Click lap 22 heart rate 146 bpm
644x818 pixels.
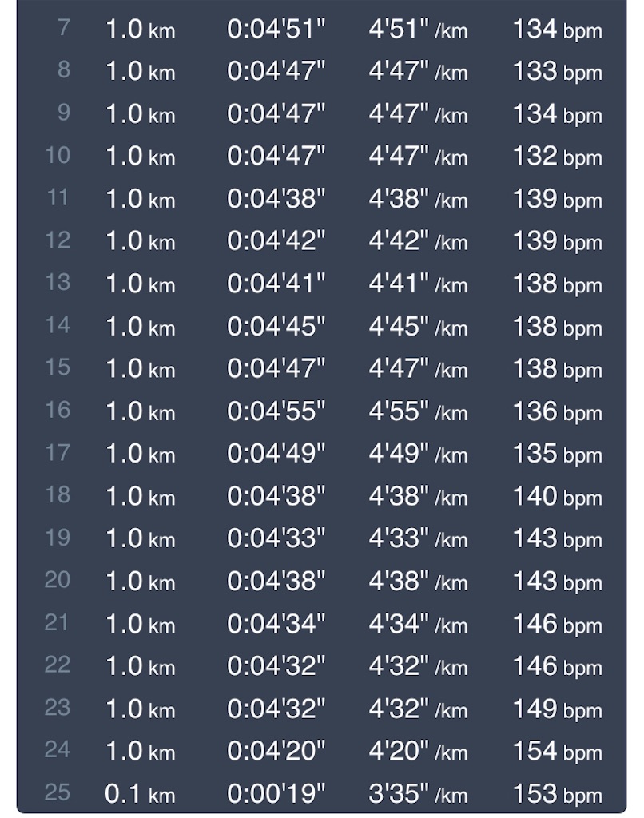click(558, 666)
